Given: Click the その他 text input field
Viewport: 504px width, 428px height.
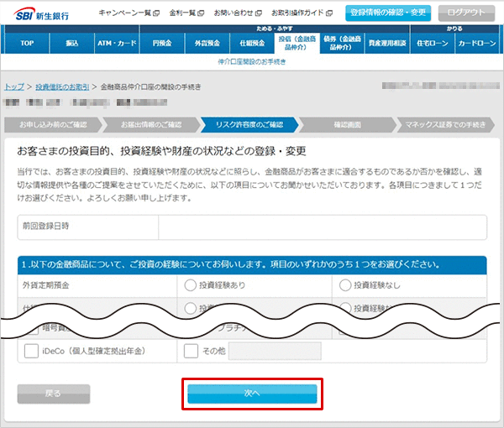Looking at the screenshot, I should coord(275,351).
